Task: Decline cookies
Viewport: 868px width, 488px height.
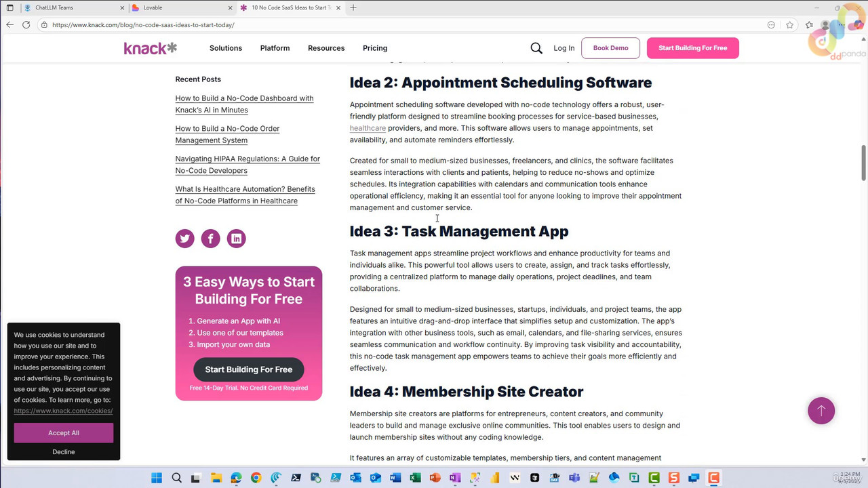Action: 64,451
